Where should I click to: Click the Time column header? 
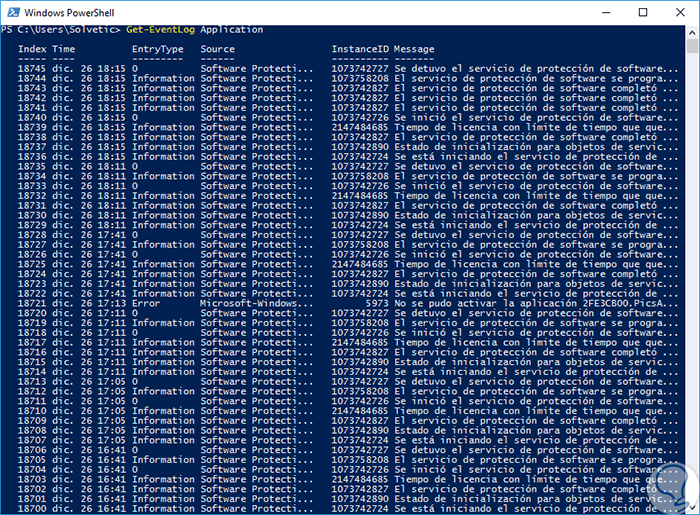(x=63, y=49)
